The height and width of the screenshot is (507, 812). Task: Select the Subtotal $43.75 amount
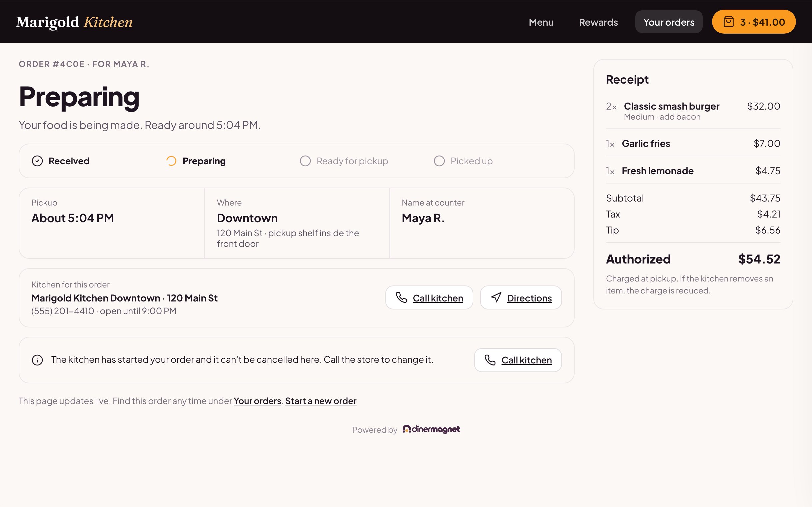pos(765,198)
